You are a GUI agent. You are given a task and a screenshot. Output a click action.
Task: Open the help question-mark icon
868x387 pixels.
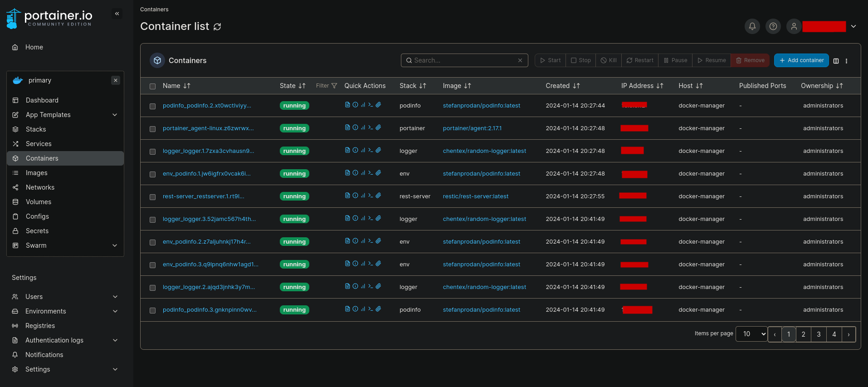pyautogui.click(x=773, y=26)
